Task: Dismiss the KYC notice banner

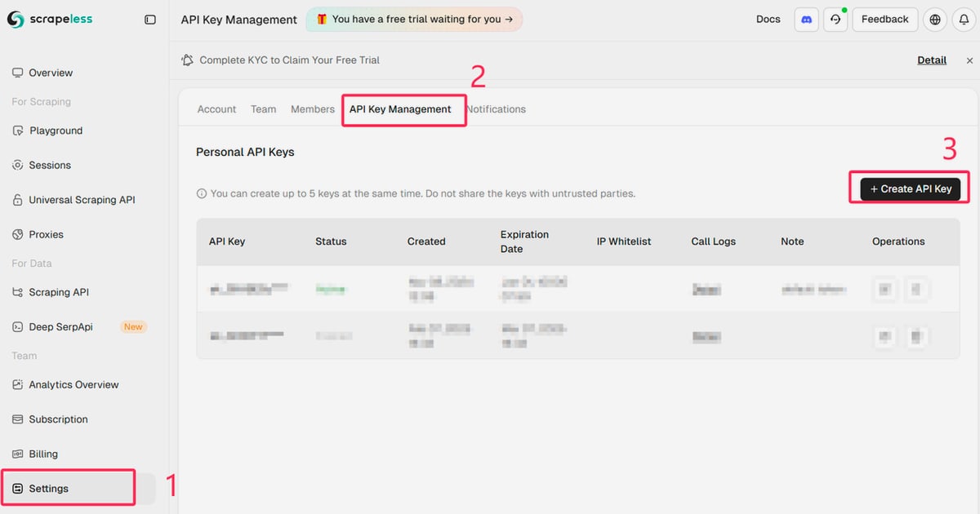Action: coord(969,60)
